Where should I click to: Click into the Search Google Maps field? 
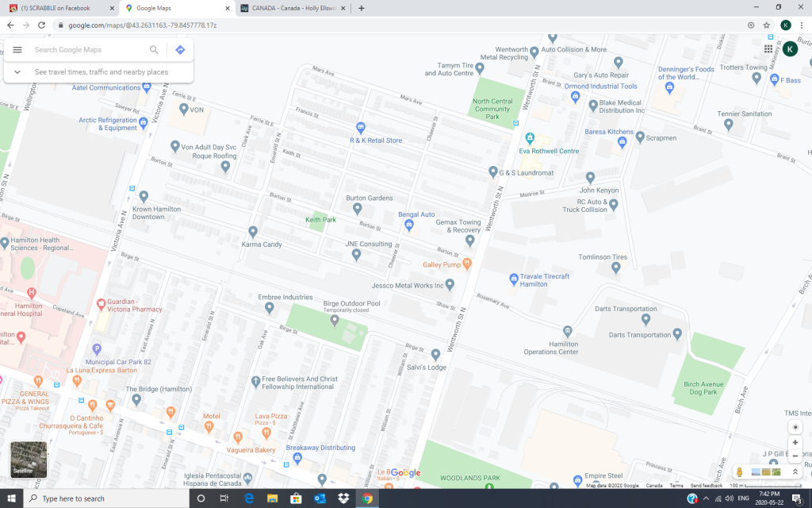coord(89,50)
